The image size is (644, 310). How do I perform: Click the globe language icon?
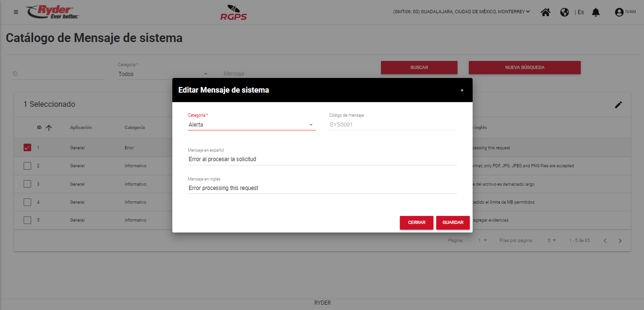pos(564,12)
